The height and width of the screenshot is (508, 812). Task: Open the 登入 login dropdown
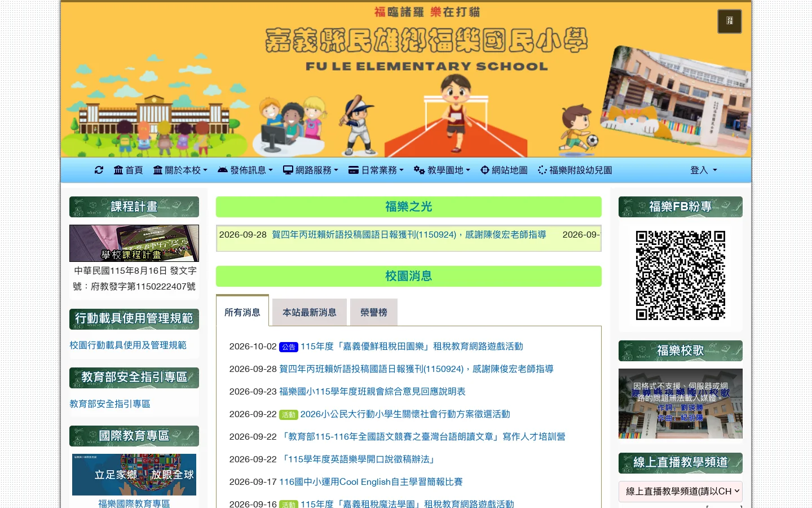704,170
